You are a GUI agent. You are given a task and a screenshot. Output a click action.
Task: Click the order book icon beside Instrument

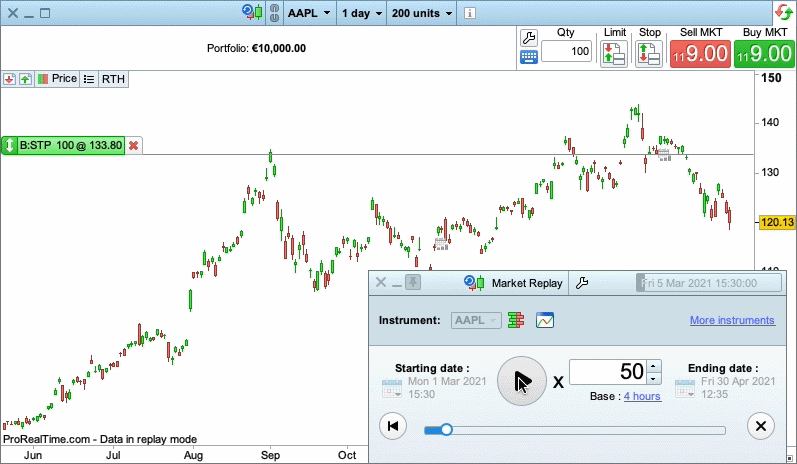[x=516, y=320]
